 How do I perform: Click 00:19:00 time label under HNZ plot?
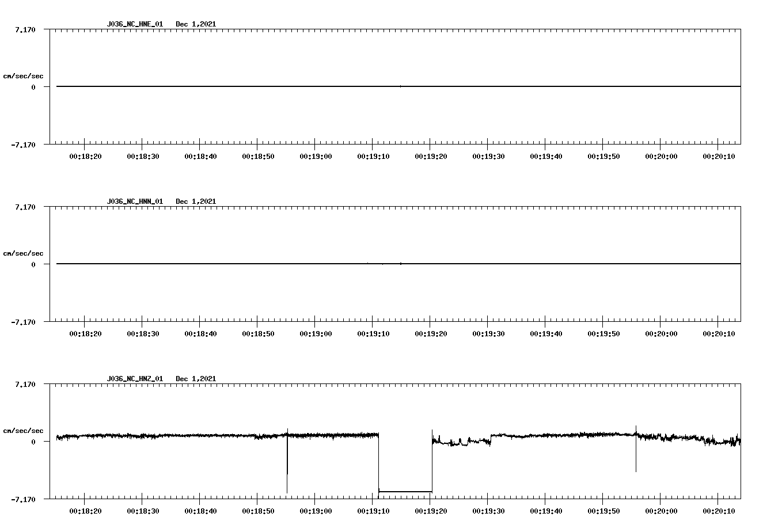[316, 511]
